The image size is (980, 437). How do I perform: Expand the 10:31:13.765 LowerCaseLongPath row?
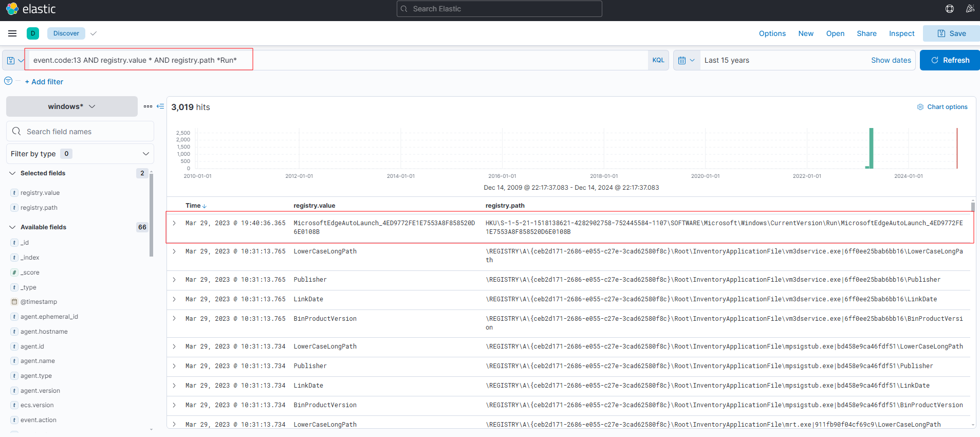(x=174, y=251)
